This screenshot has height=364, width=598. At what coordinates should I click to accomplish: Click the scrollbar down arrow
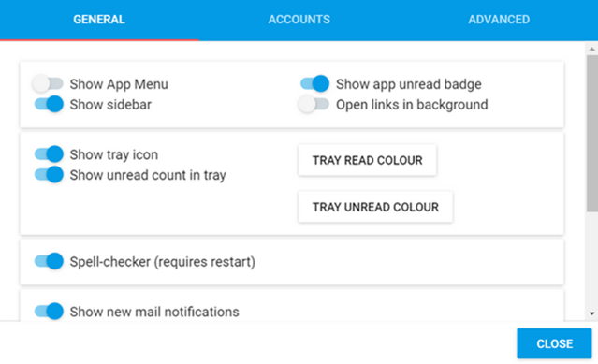591,313
